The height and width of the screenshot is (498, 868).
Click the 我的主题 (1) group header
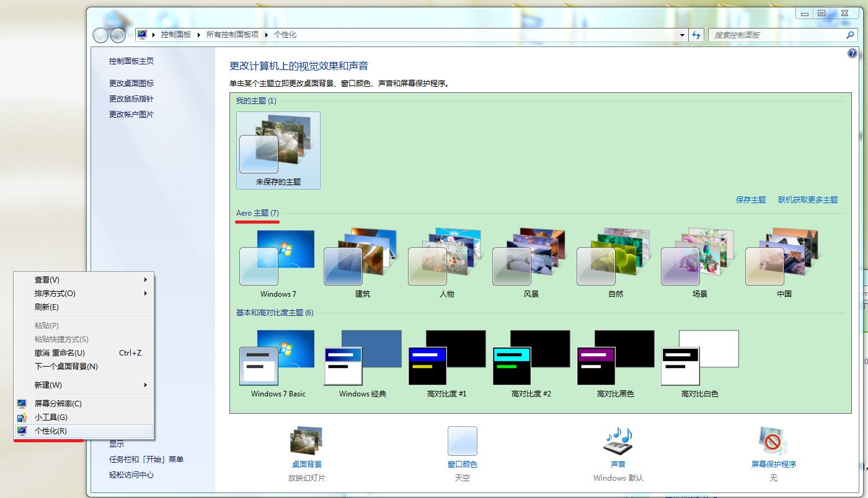coord(256,101)
